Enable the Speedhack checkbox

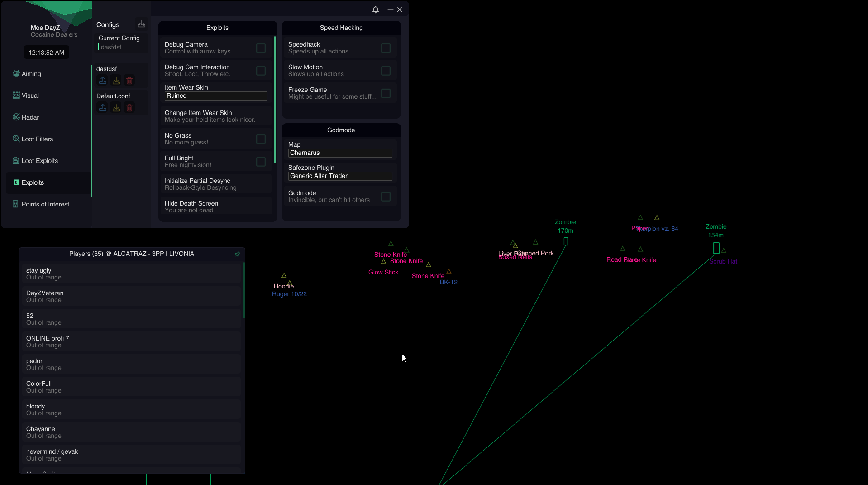(386, 48)
